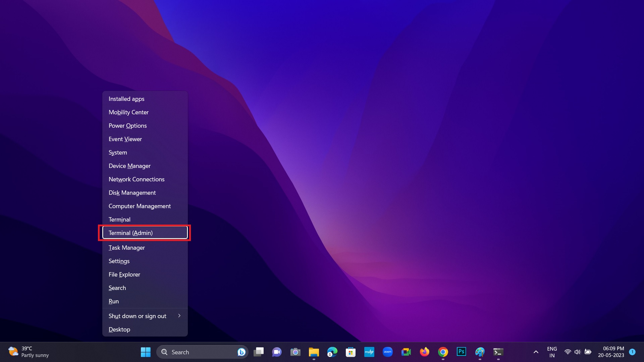
Task: Click the Windows Start button
Action: tap(146, 352)
